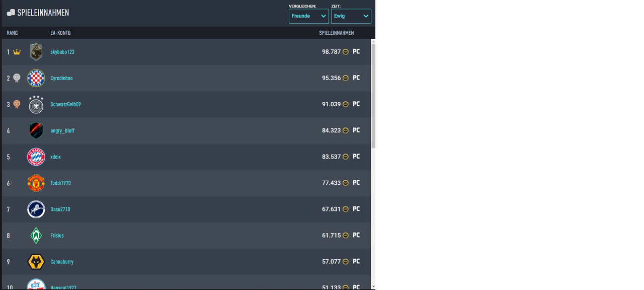Click the SchwatzGelb09 account name
644x290 pixels.
coord(65,105)
